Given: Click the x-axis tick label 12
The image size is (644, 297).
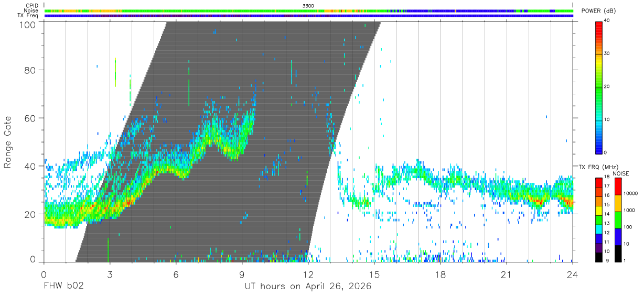Looking at the screenshot, I should [308, 274].
